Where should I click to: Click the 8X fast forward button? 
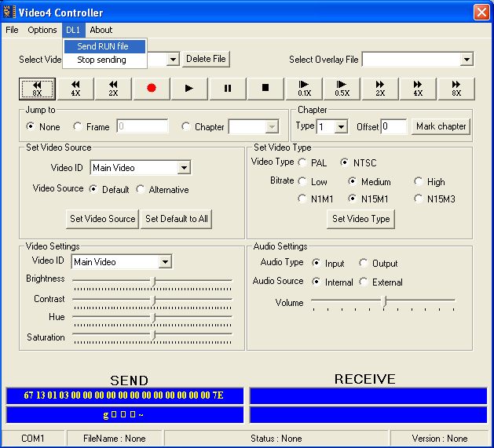tap(456, 88)
